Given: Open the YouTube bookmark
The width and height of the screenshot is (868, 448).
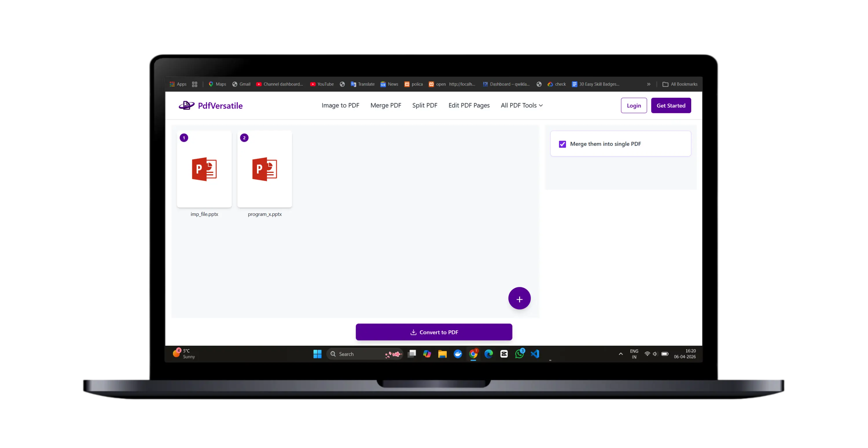Looking at the screenshot, I should coord(321,84).
